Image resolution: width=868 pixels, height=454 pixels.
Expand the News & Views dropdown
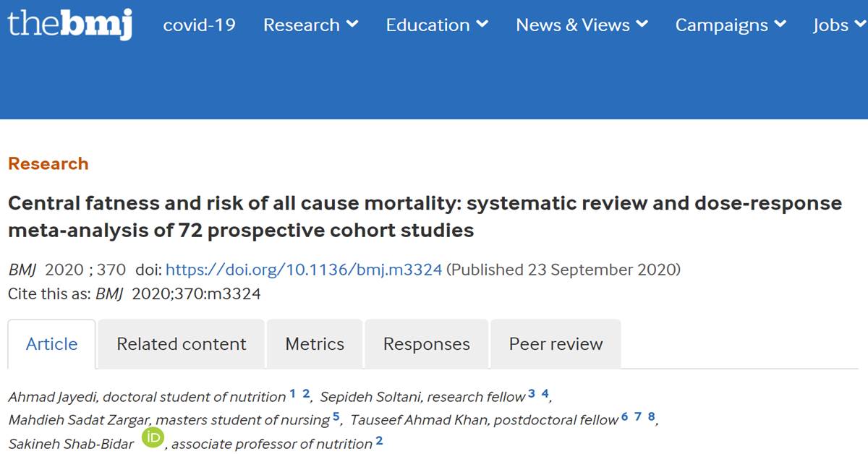pos(582,25)
